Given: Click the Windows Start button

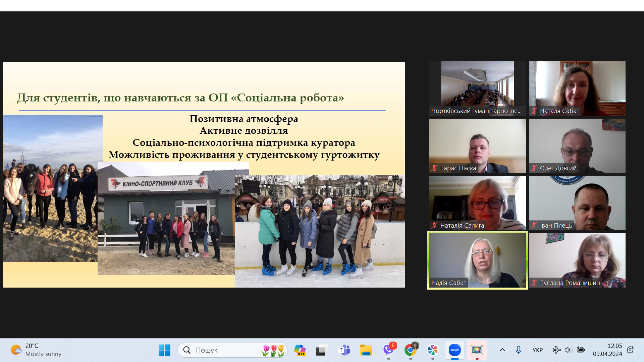Looking at the screenshot, I should [164, 350].
